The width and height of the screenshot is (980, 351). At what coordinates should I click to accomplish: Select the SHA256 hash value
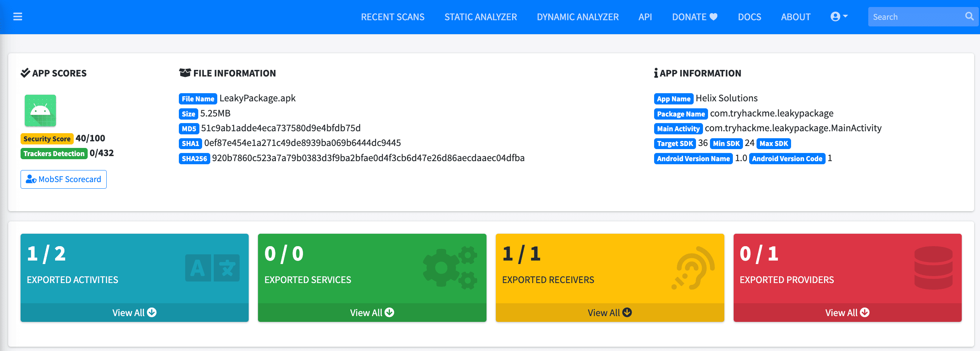tap(368, 158)
